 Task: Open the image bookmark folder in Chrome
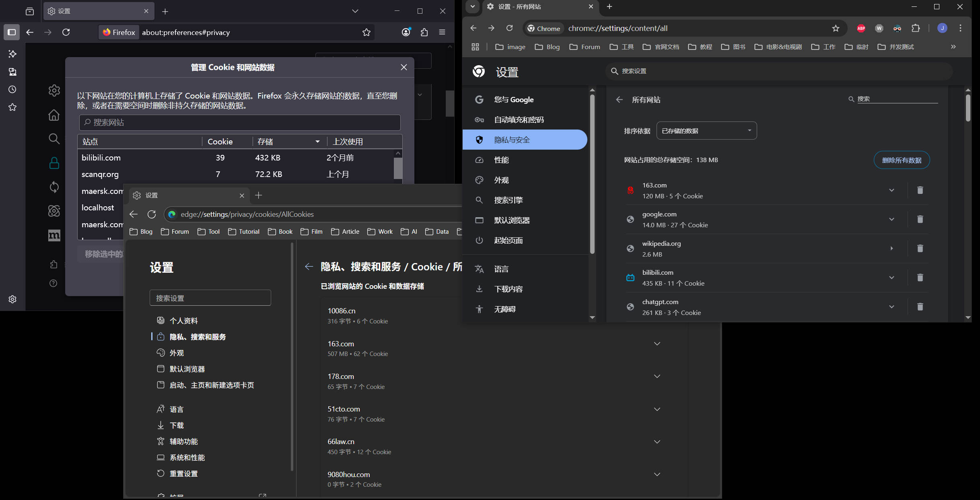click(x=510, y=47)
